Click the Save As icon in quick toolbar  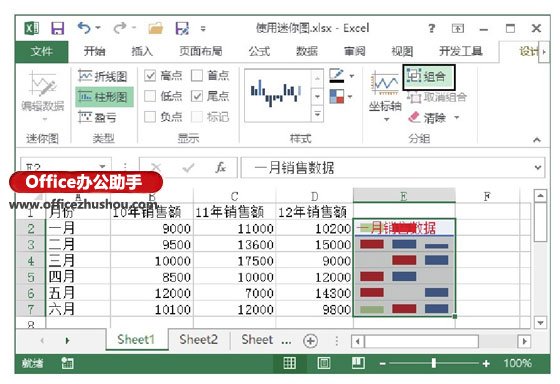coord(182,28)
